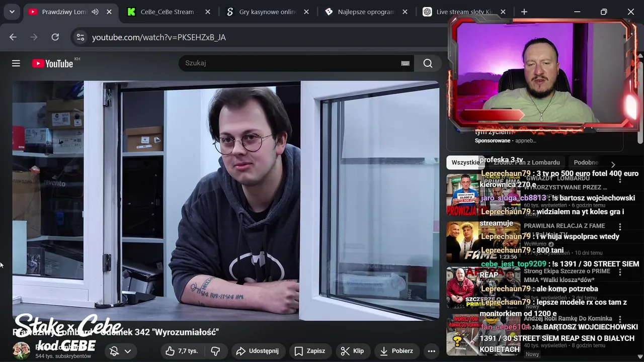The height and width of the screenshot is (362, 644).
Task: Close the Gry kasynowe online tab
Action: [x=306, y=12]
